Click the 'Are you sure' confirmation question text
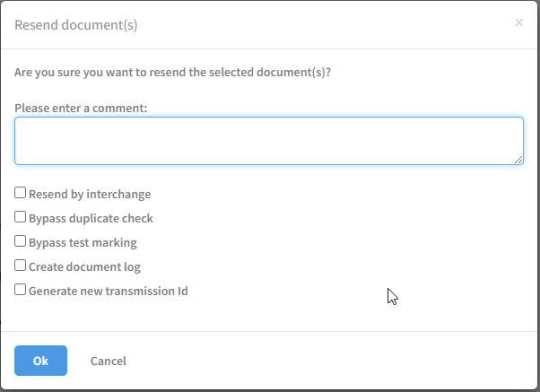This screenshot has width=540, height=392. coord(172,72)
